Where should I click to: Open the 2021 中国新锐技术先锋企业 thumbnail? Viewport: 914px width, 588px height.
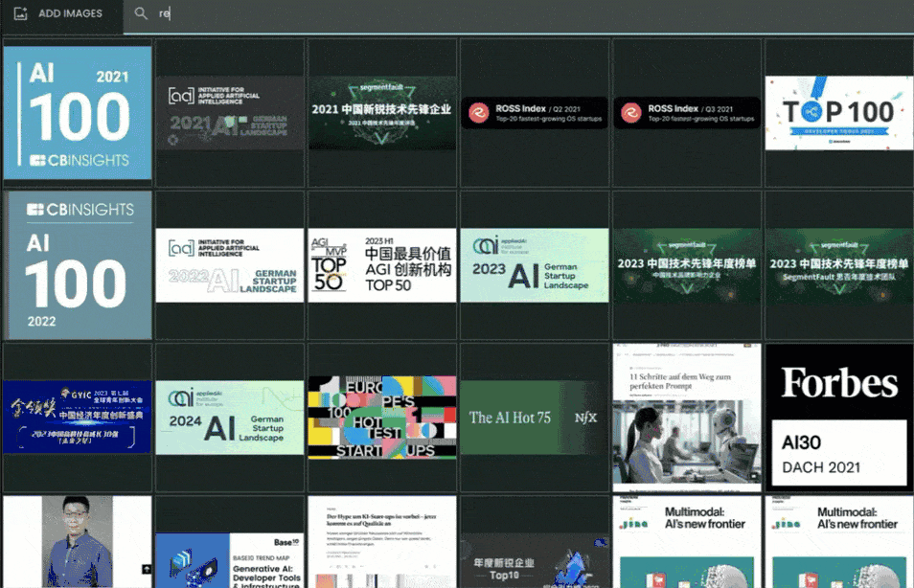(382, 112)
